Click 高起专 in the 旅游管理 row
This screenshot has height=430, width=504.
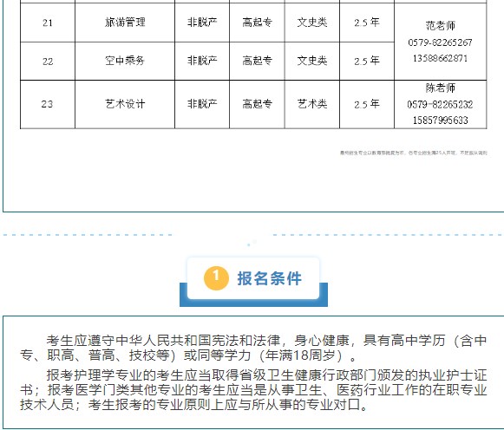click(257, 23)
